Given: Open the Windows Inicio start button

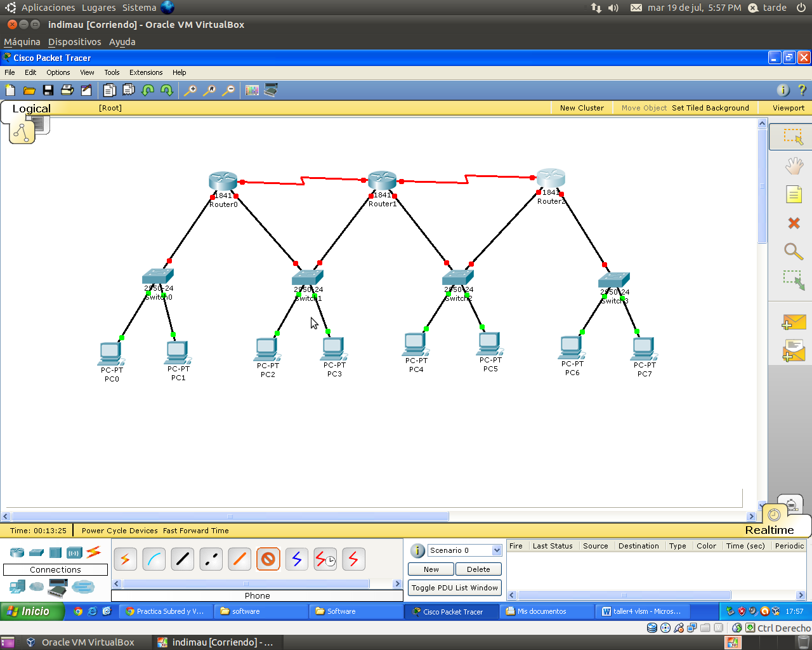Looking at the screenshot, I should 32,611.
